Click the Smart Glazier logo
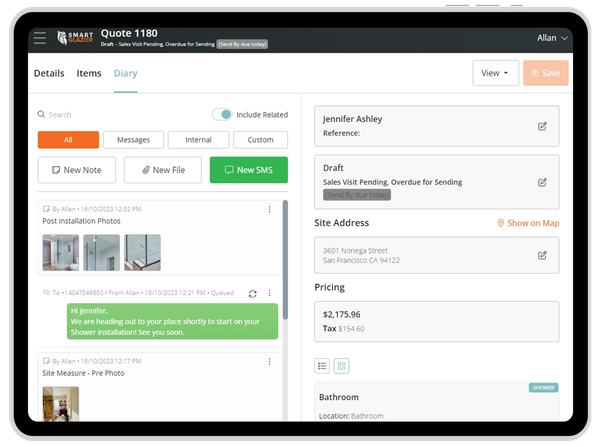600x447 pixels. (x=75, y=38)
